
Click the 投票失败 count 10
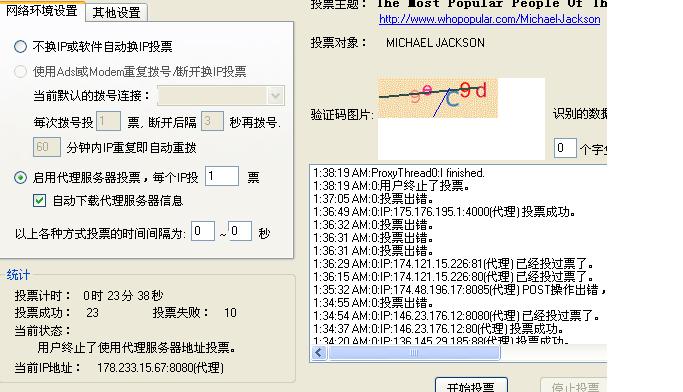(230, 313)
